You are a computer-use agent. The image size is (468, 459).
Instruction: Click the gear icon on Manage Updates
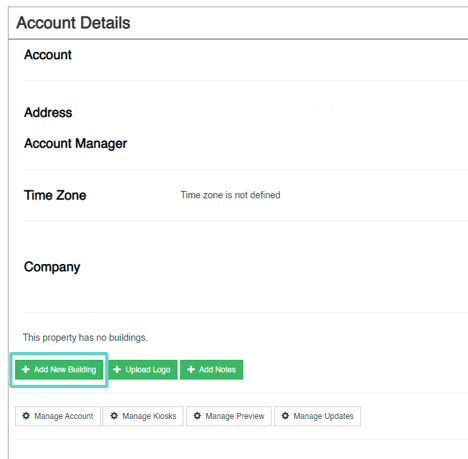285,416
